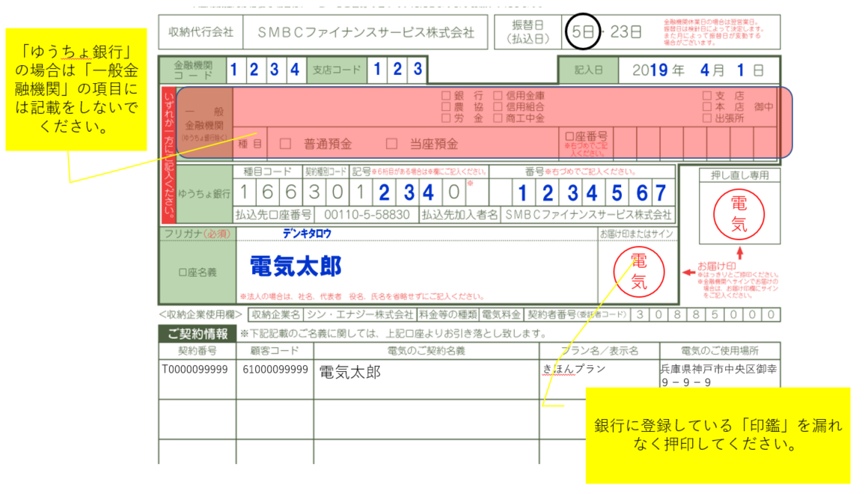Click 電気太郎 in the contract table
The width and height of the screenshot is (868, 494).
coord(350,372)
